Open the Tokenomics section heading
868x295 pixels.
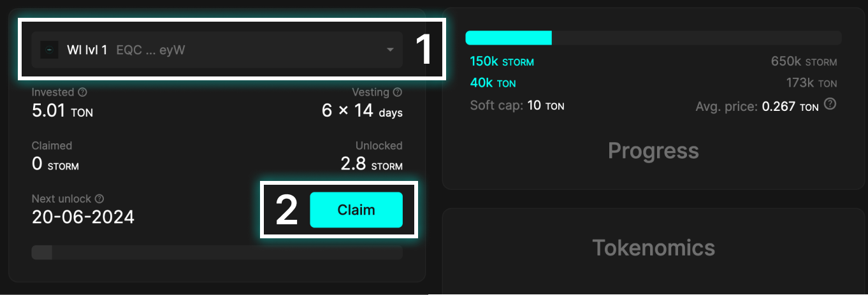[x=653, y=247]
